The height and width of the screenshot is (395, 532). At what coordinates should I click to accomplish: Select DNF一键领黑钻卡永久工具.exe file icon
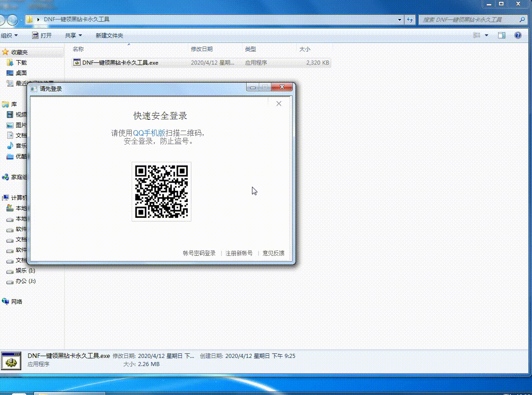(77, 63)
